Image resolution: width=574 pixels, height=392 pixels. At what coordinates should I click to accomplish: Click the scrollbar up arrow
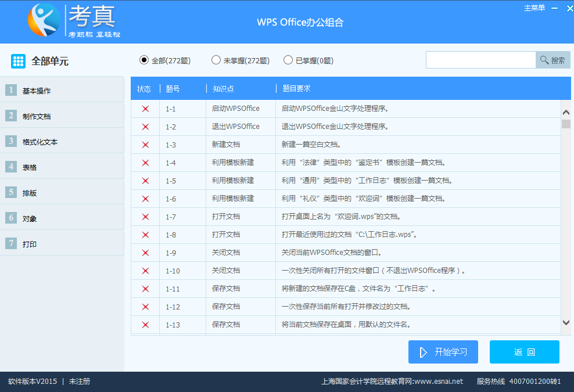pyautogui.click(x=566, y=112)
